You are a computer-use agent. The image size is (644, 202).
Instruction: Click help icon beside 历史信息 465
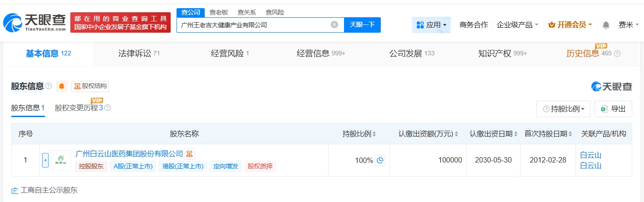point(617,54)
